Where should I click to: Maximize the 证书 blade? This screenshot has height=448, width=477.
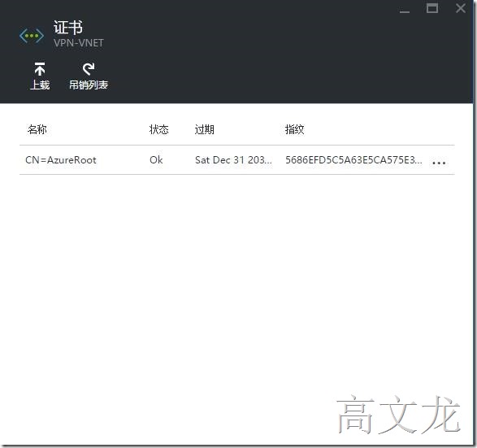point(432,8)
